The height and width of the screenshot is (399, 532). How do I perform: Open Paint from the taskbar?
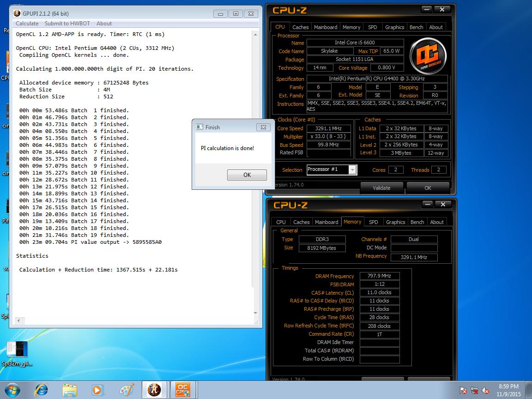127,390
